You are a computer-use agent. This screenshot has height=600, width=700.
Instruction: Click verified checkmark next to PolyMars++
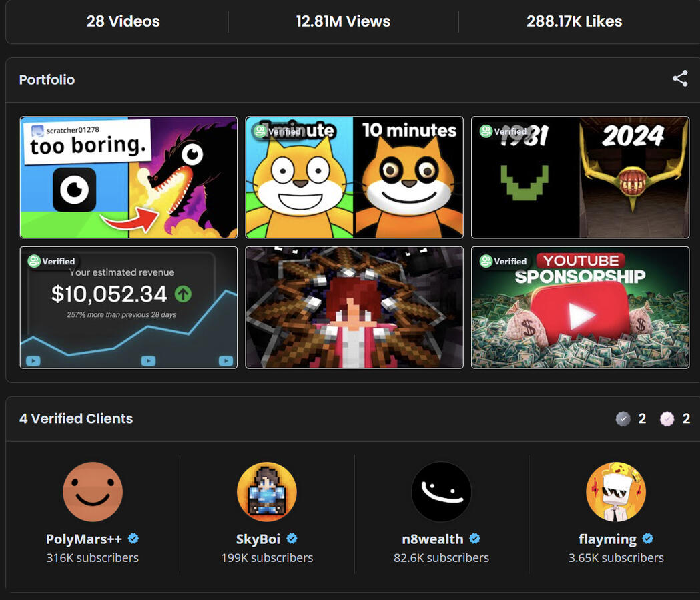(x=133, y=539)
